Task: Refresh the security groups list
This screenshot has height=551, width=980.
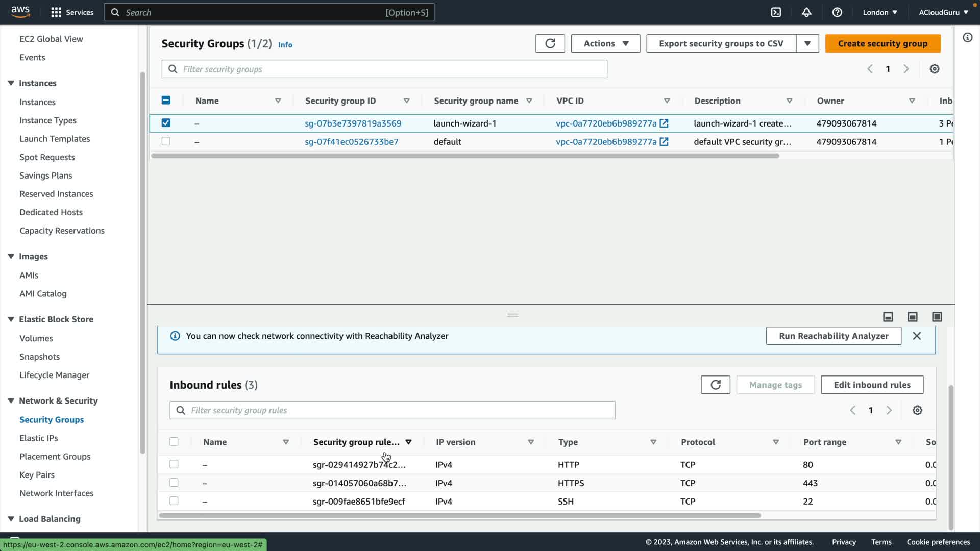Action: pyautogui.click(x=550, y=43)
